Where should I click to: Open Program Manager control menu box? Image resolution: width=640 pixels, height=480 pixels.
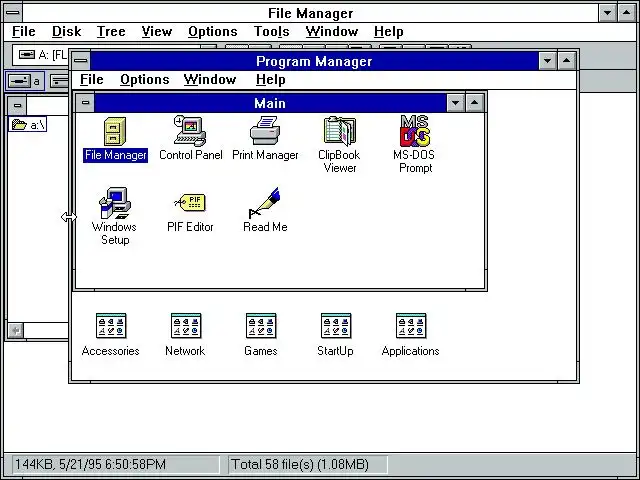pos(81,61)
